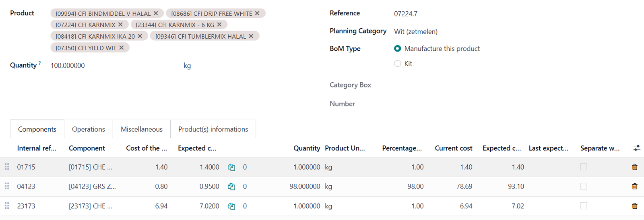This screenshot has height=220, width=644.
Task: Remove CFI DRIP FREE WHITE product tag
Action: point(257,13)
